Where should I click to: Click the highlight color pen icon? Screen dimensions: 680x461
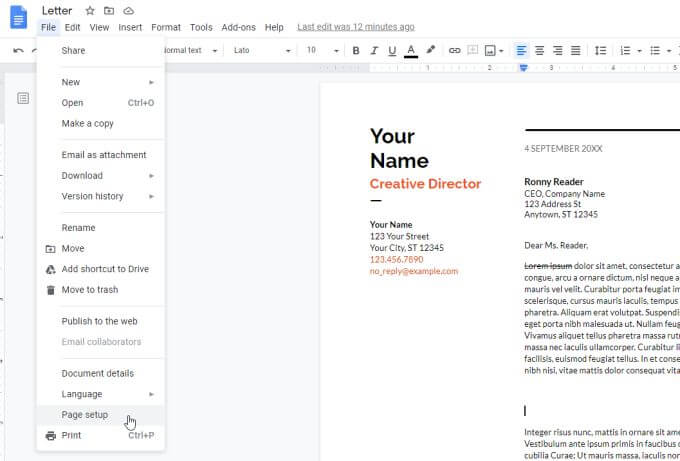point(431,50)
